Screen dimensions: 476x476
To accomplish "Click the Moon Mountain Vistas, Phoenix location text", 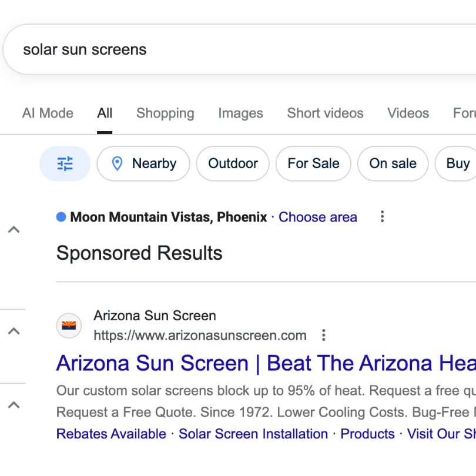I will pyautogui.click(x=169, y=217).
